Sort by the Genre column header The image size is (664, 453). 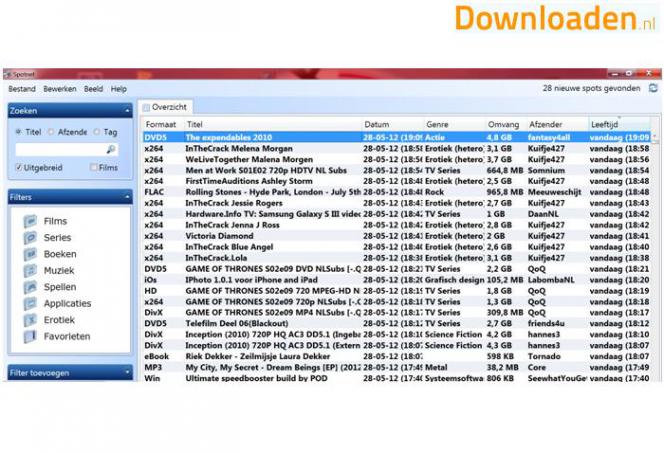click(x=454, y=124)
